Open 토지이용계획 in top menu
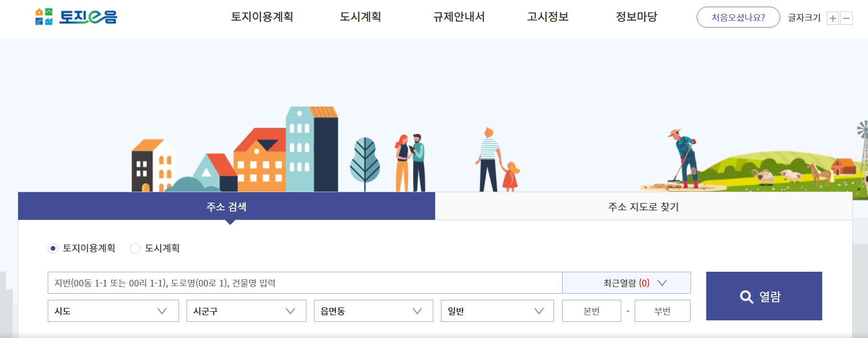 click(262, 17)
